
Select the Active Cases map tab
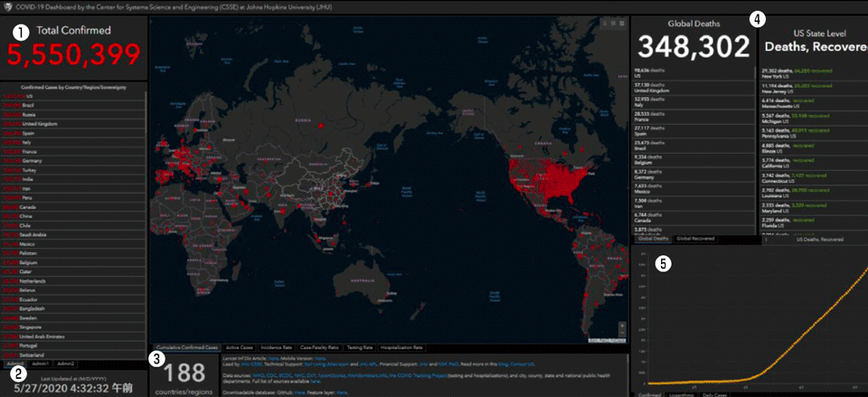(x=239, y=348)
